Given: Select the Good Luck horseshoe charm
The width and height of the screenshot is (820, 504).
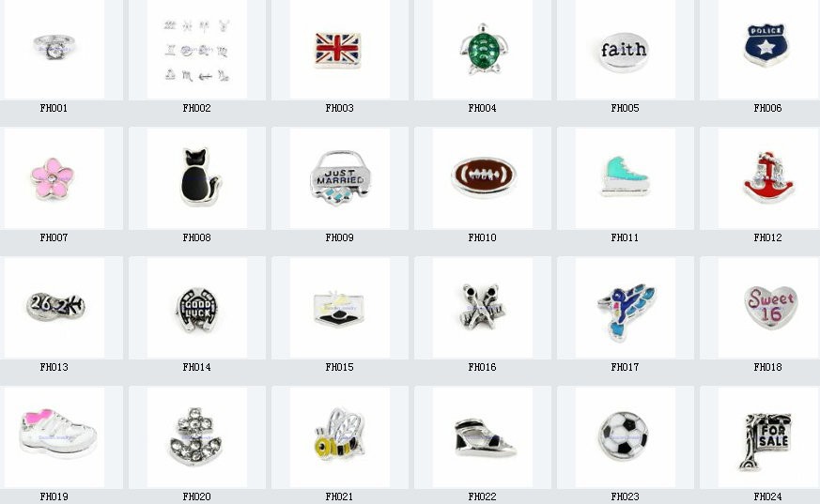Looking at the screenshot, I should pyautogui.click(x=197, y=309).
